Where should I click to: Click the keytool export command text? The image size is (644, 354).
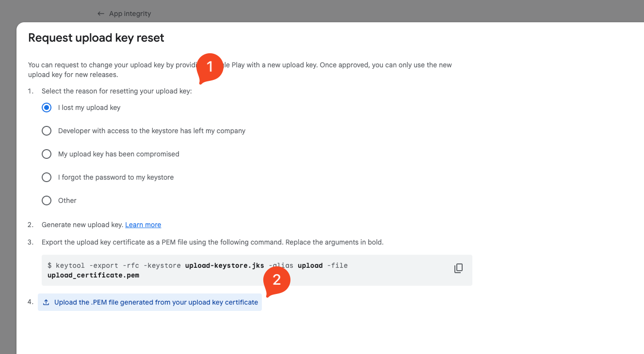point(197,270)
